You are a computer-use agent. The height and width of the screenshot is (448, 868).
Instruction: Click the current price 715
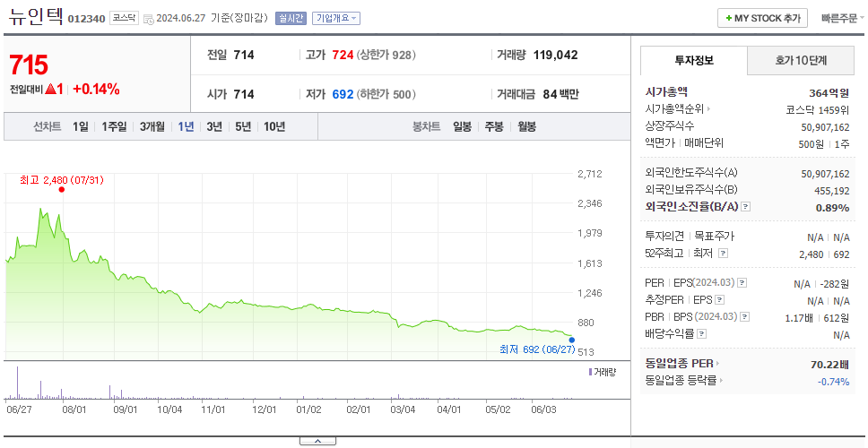[x=28, y=65]
